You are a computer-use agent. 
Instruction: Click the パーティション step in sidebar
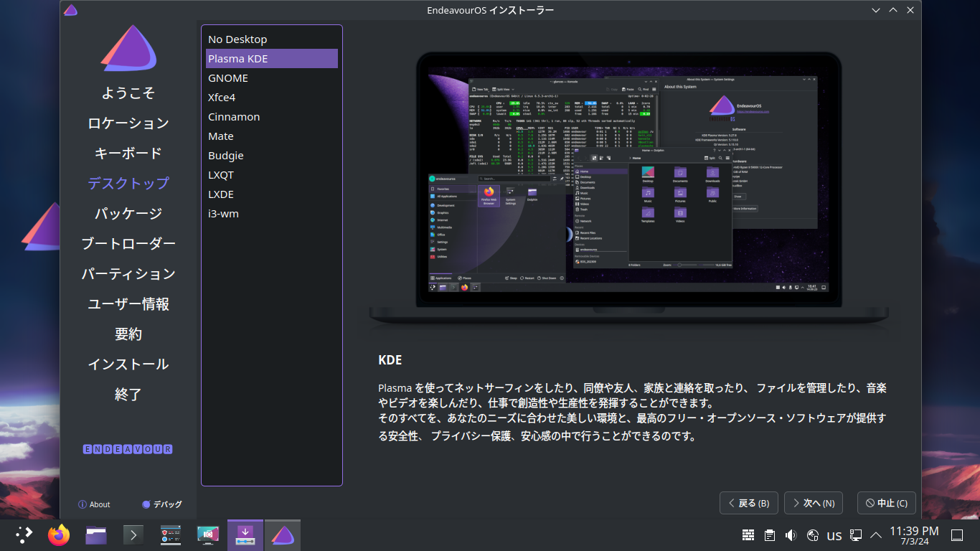pos(128,274)
